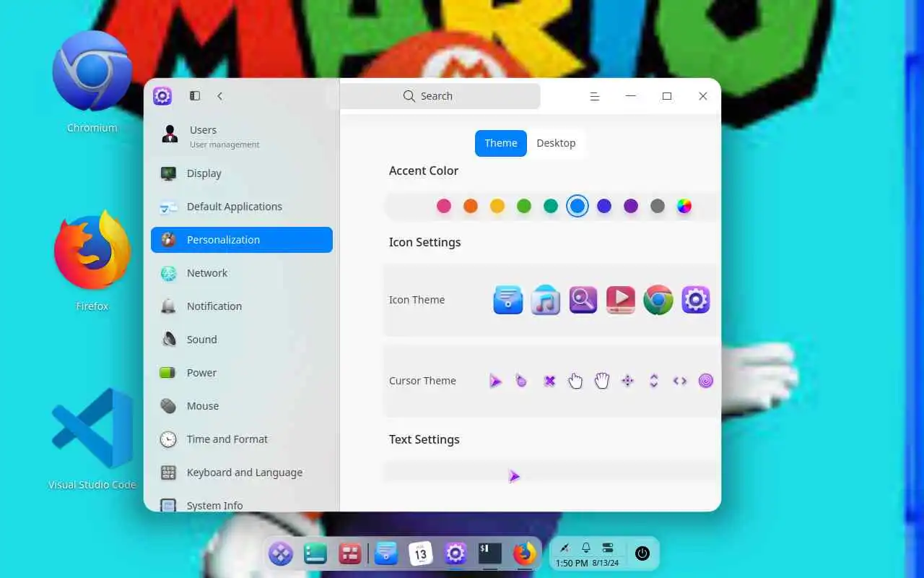Open the Network settings section

(242, 273)
